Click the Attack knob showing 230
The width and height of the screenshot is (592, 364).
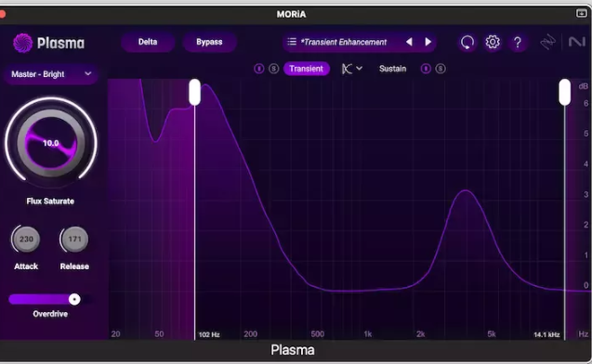tap(26, 239)
